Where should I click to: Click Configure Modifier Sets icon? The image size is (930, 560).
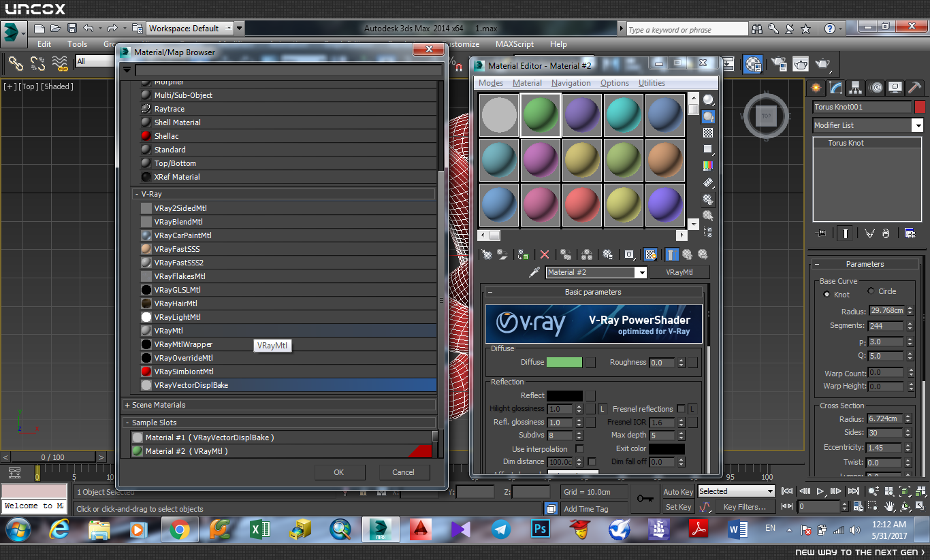910,233
